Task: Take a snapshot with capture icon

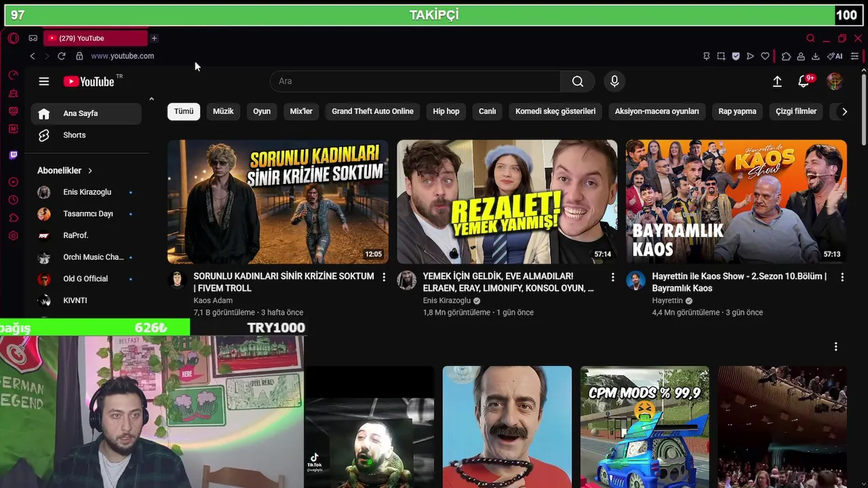Action: (721, 56)
